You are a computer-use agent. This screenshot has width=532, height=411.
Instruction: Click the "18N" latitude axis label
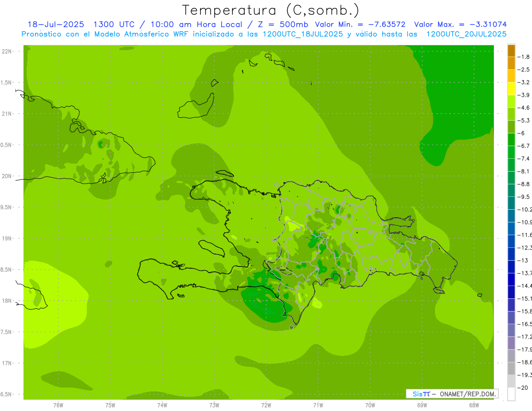[x=8, y=301]
